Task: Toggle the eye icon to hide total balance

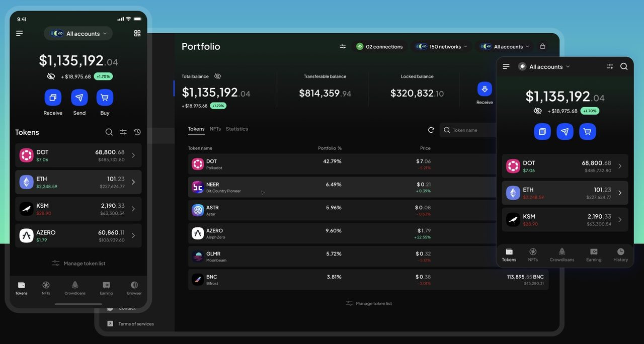Action: pyautogui.click(x=51, y=76)
